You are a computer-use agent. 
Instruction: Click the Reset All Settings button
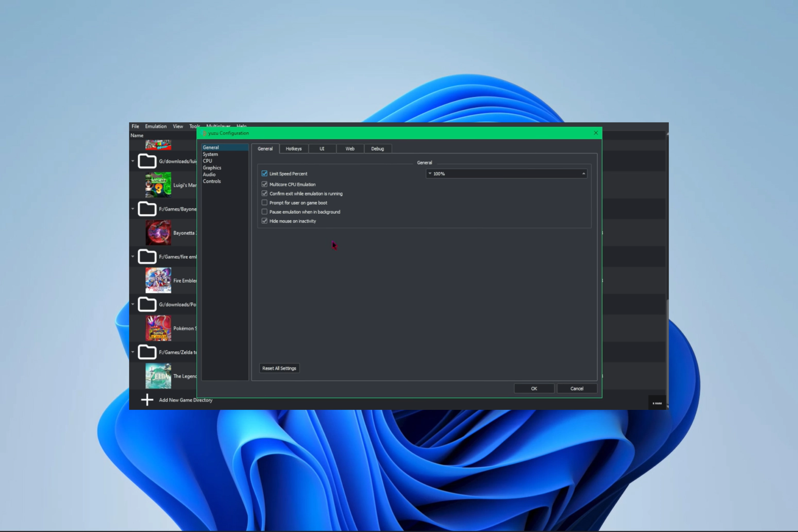tap(279, 368)
